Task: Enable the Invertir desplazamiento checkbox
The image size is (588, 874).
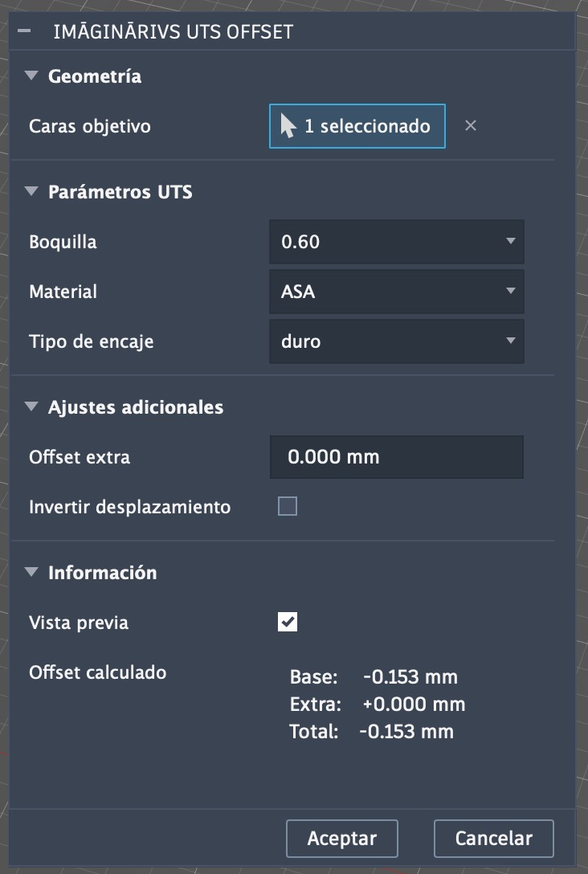Action: [x=287, y=507]
